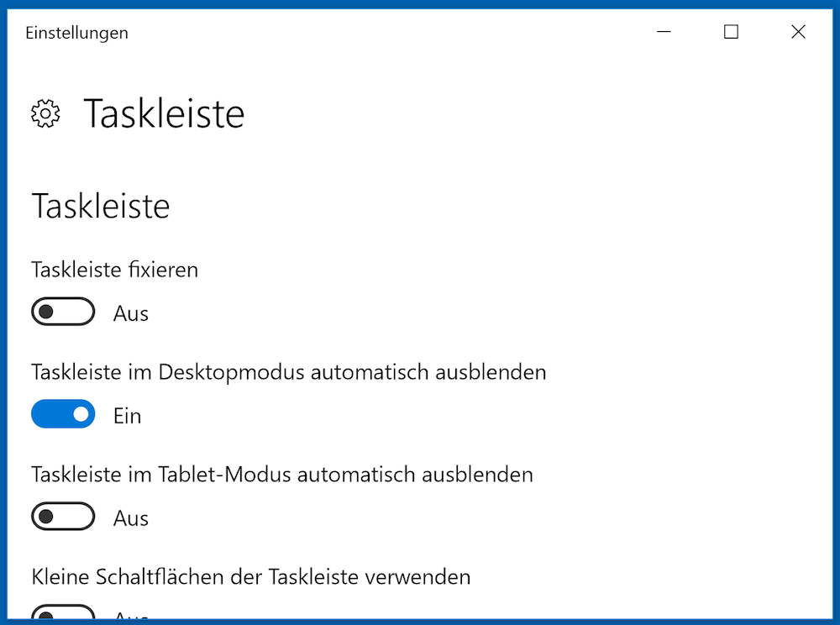Viewport: 840px width, 625px height.
Task: Close the Einstellungen window
Action: coord(798,32)
